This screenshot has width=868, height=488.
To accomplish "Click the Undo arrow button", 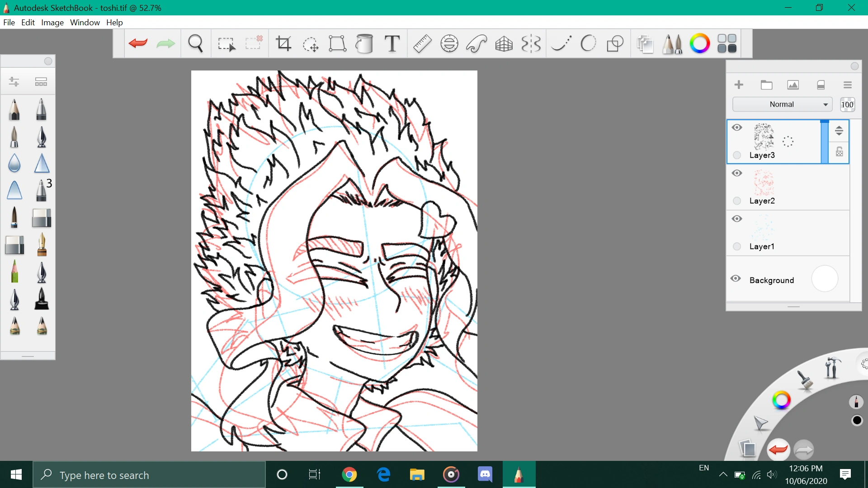I will pos(137,43).
